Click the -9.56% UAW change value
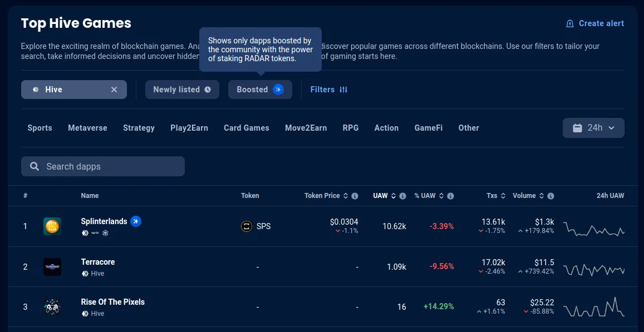Image resolution: width=644 pixels, height=332 pixels. [441, 267]
